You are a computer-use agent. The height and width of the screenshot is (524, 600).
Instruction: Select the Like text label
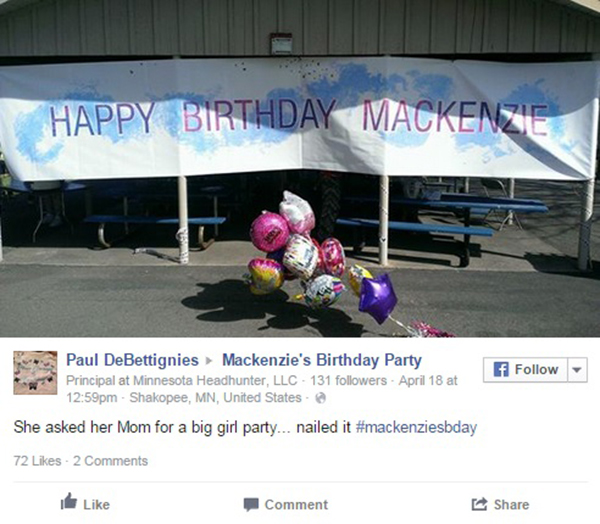click(96, 505)
